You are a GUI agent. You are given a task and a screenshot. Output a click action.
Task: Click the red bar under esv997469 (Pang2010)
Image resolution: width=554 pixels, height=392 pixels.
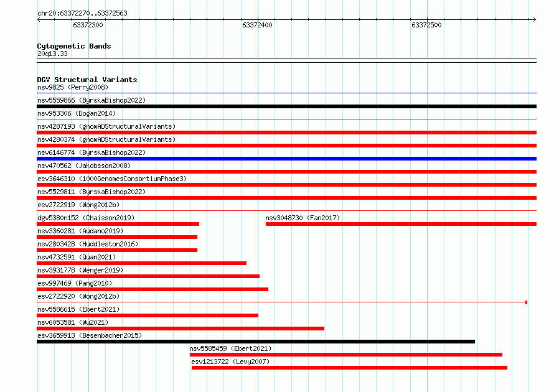[153, 289]
